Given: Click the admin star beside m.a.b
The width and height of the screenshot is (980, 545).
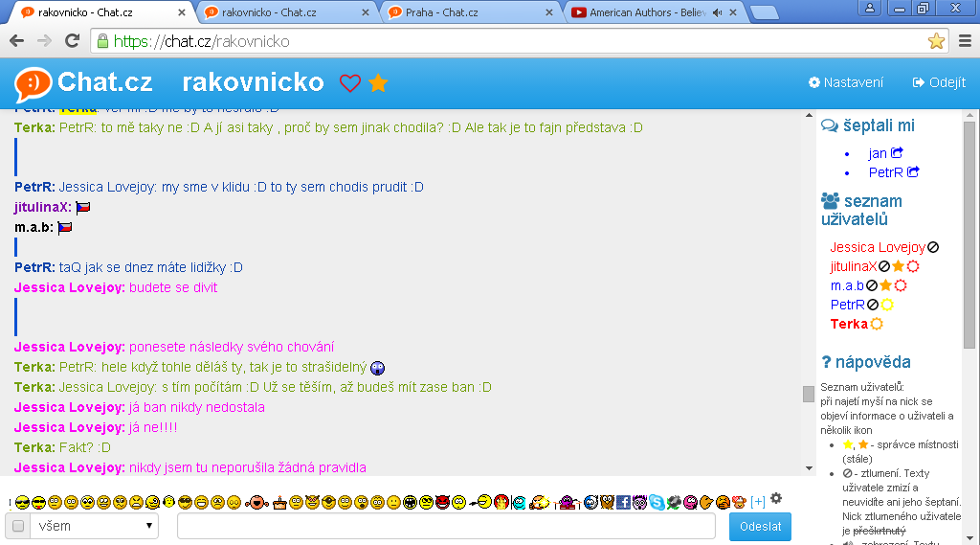Looking at the screenshot, I should tap(885, 285).
